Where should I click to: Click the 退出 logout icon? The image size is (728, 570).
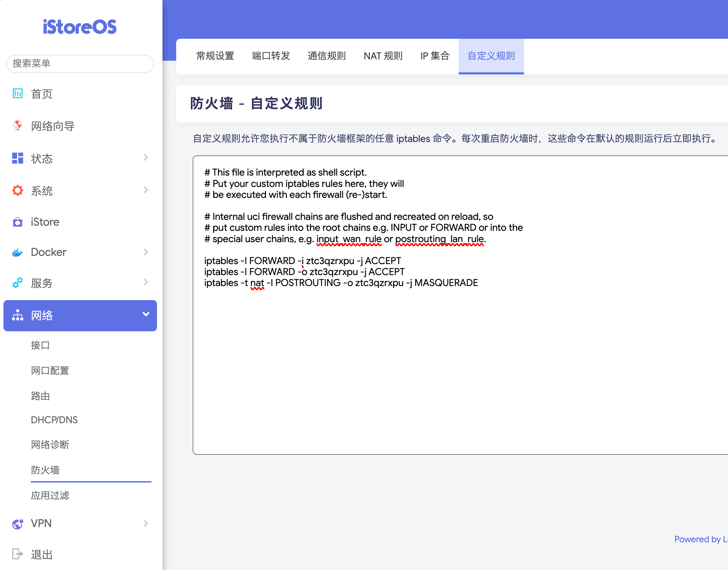[17, 554]
